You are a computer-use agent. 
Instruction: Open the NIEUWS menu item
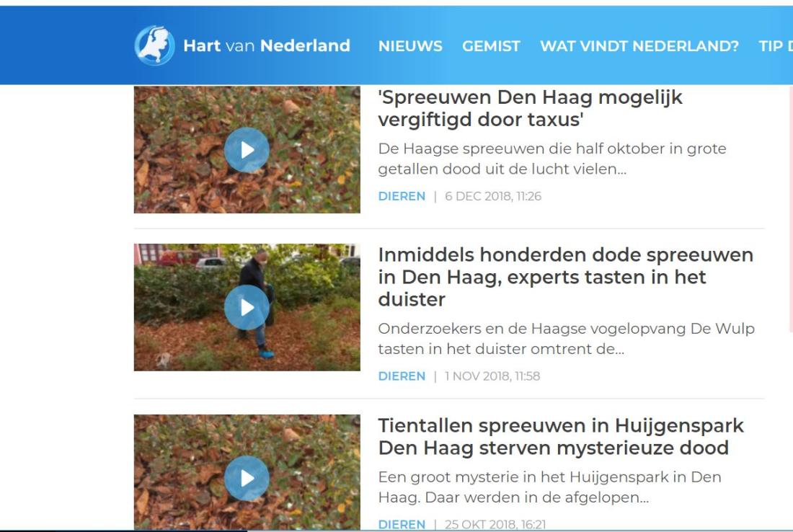click(410, 46)
